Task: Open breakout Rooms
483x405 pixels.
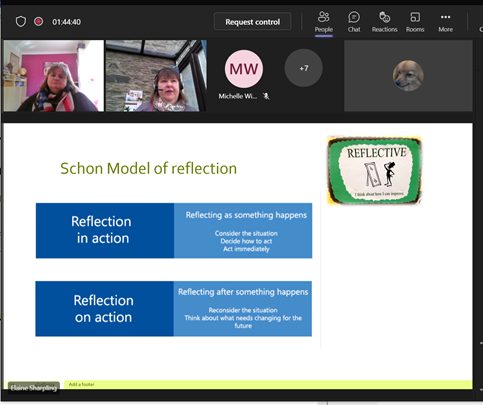Action: (415, 22)
